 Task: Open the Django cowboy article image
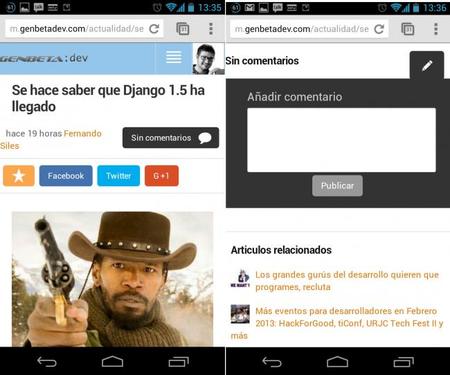click(113, 279)
